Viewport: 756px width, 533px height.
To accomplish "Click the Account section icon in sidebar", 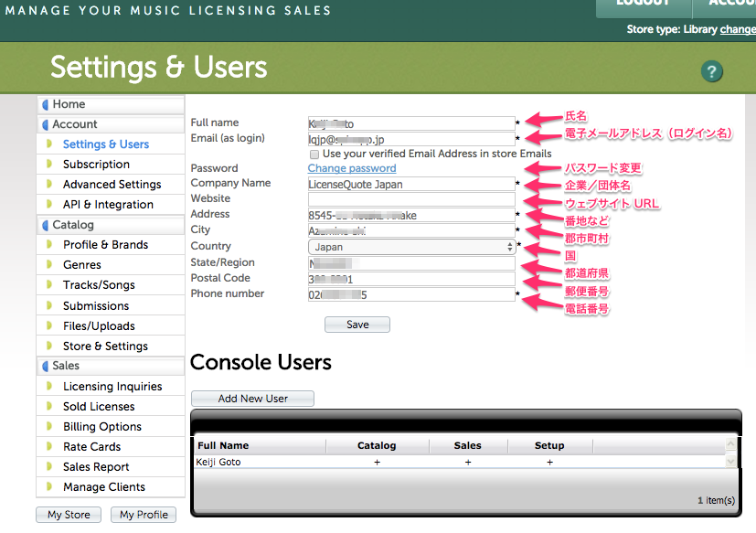I will [46, 124].
